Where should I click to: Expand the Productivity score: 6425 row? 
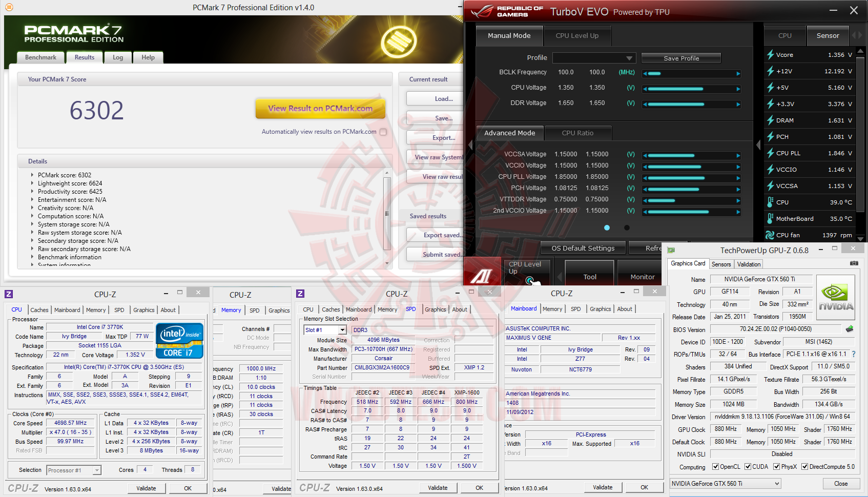(x=32, y=191)
